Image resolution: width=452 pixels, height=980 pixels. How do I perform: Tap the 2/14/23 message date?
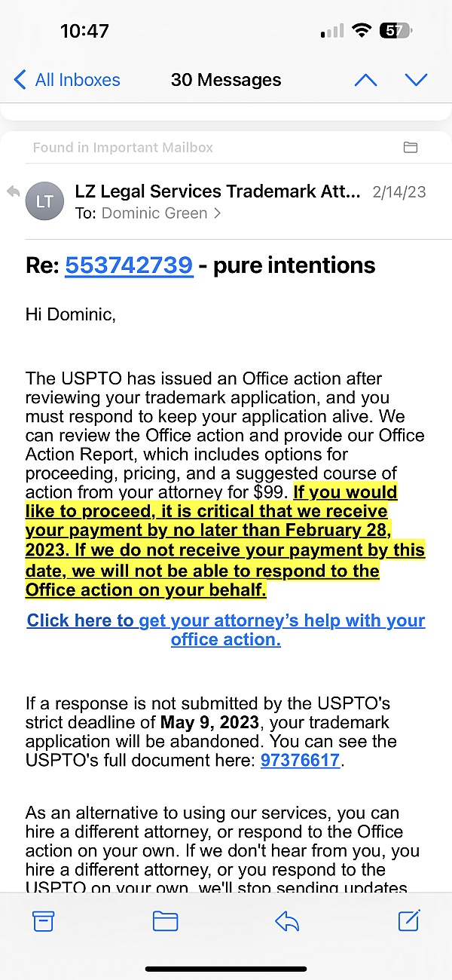[399, 192]
